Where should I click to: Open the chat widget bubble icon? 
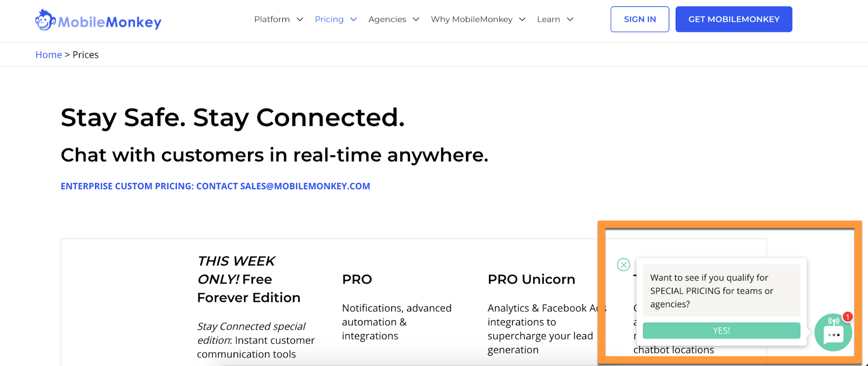coord(832,334)
